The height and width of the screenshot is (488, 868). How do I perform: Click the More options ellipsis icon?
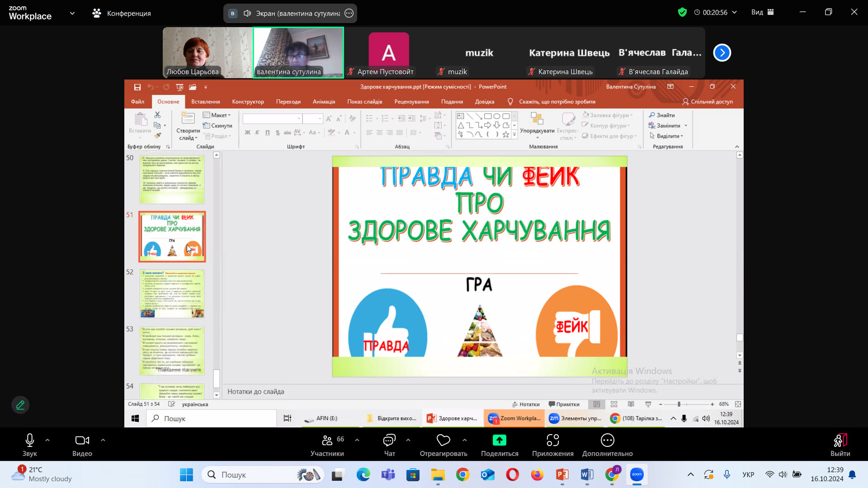(607, 440)
